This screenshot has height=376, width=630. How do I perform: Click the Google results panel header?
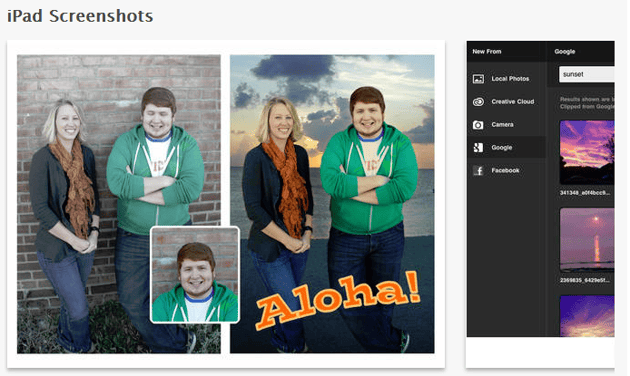565,51
